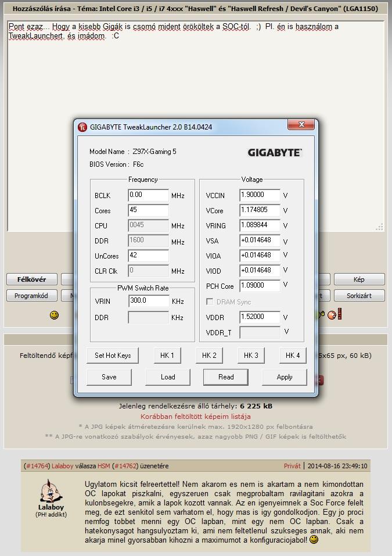Click the VIOA voltage offset field

point(260,256)
